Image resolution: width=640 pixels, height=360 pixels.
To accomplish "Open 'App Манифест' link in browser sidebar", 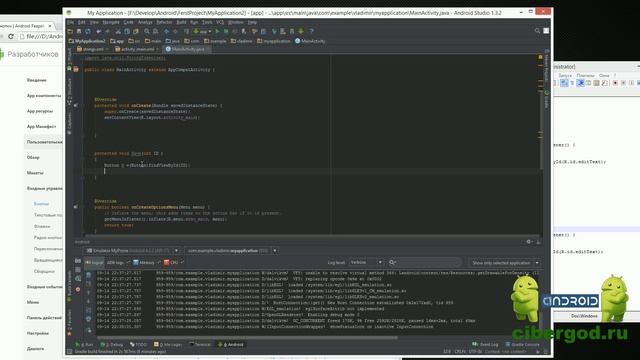I will click(41, 127).
